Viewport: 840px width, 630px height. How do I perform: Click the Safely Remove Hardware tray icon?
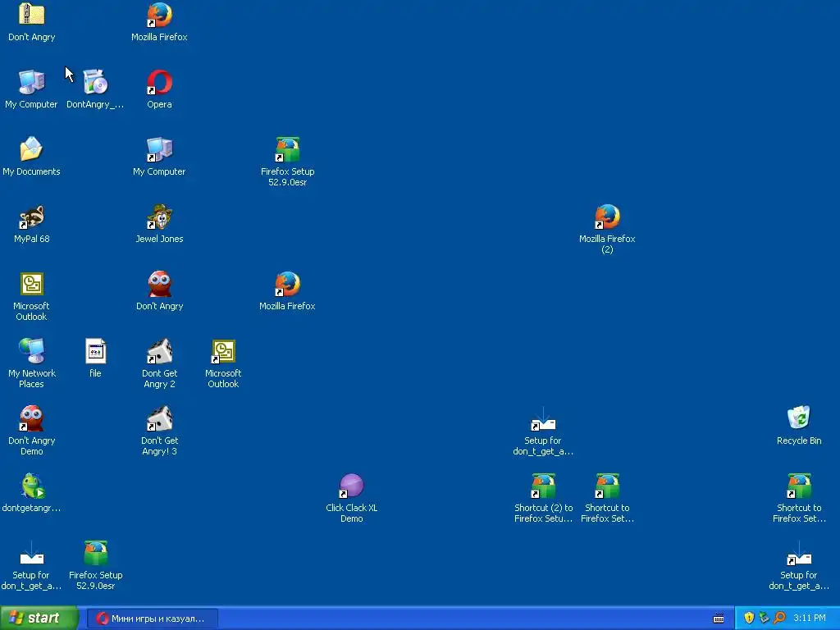pos(764,618)
